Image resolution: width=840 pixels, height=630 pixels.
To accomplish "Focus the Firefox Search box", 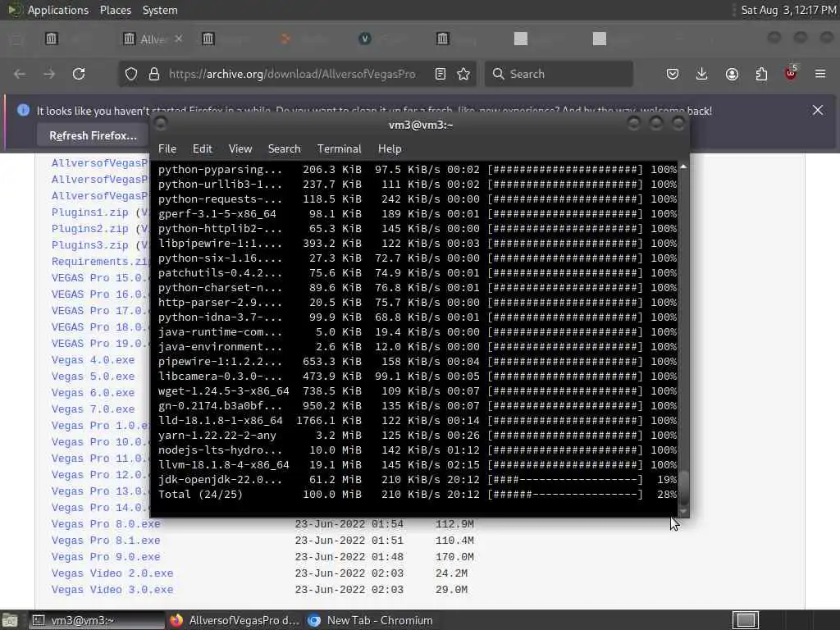I will 559,74.
